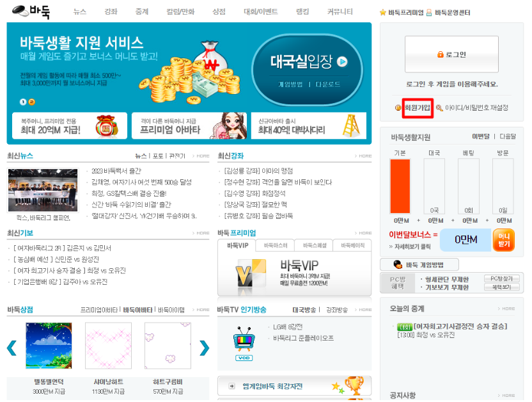This screenshot has width=532, height=402.
Task: Click the yellow ladder icon
Action: tap(351, 125)
